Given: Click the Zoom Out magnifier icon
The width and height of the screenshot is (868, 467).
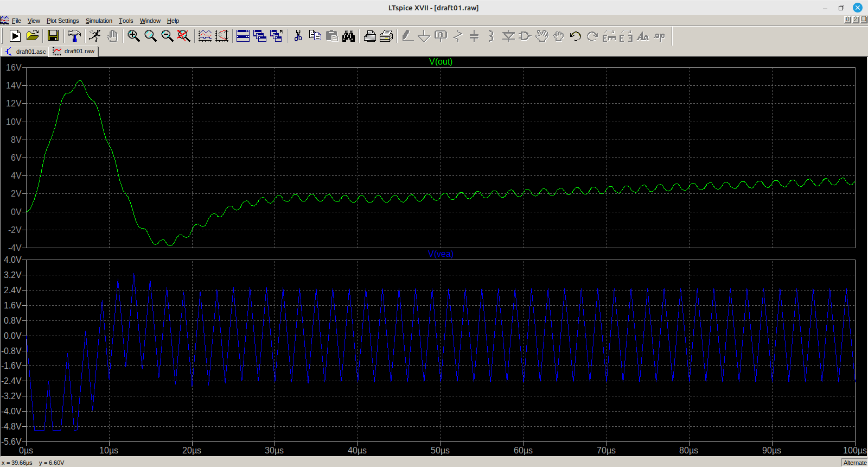Looking at the screenshot, I should click(167, 36).
